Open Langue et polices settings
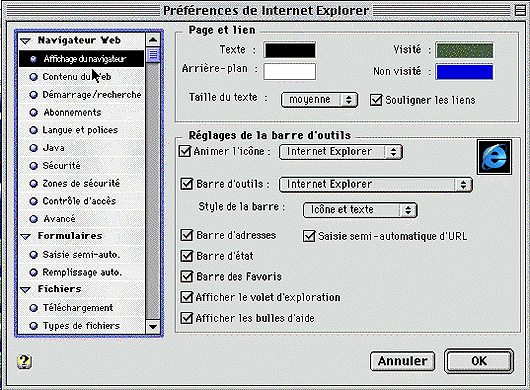 (81, 130)
